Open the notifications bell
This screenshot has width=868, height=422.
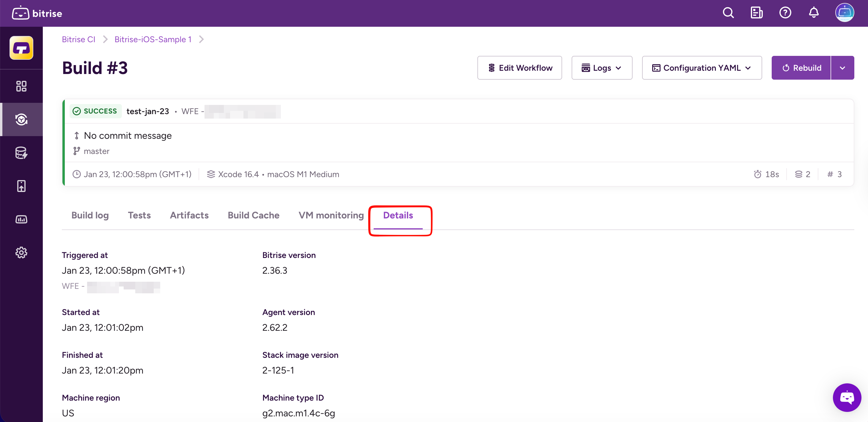[813, 13]
